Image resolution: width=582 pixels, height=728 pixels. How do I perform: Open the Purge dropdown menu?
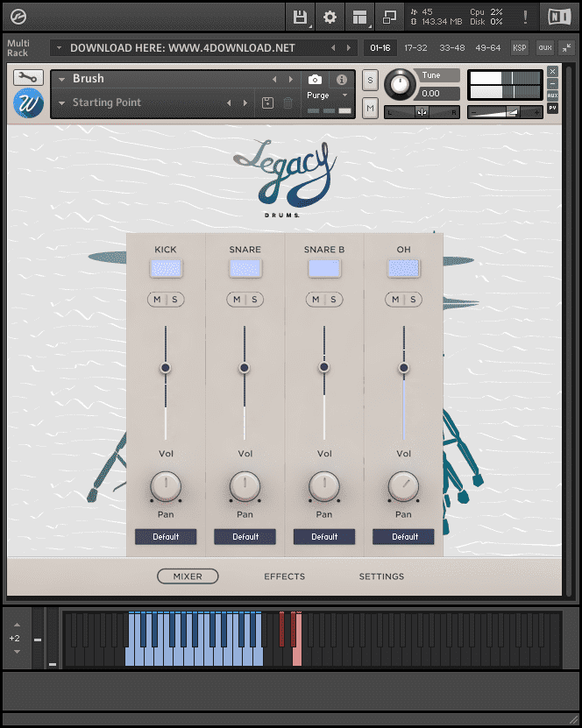click(327, 95)
